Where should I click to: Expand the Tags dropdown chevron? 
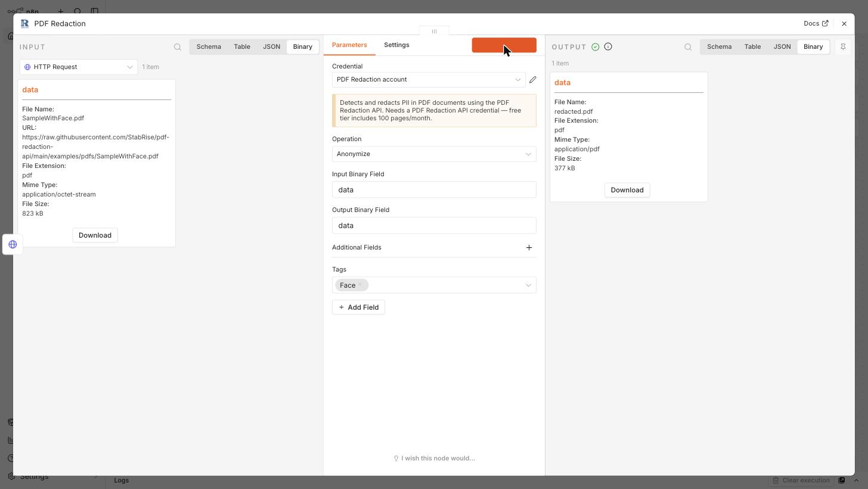(x=528, y=285)
